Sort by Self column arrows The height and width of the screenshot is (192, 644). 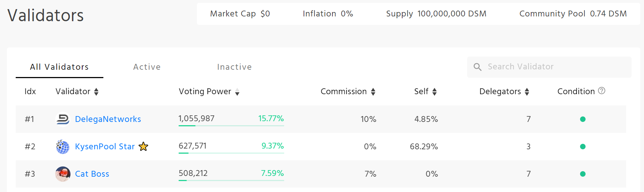(x=434, y=92)
